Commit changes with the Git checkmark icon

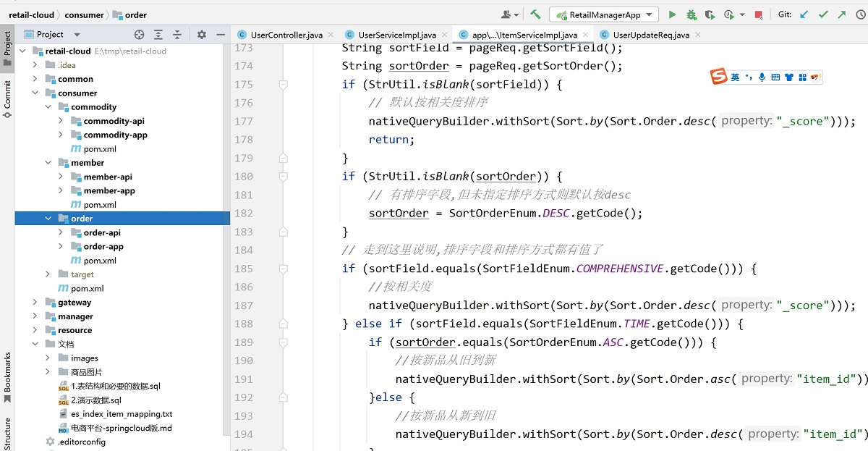(822, 14)
